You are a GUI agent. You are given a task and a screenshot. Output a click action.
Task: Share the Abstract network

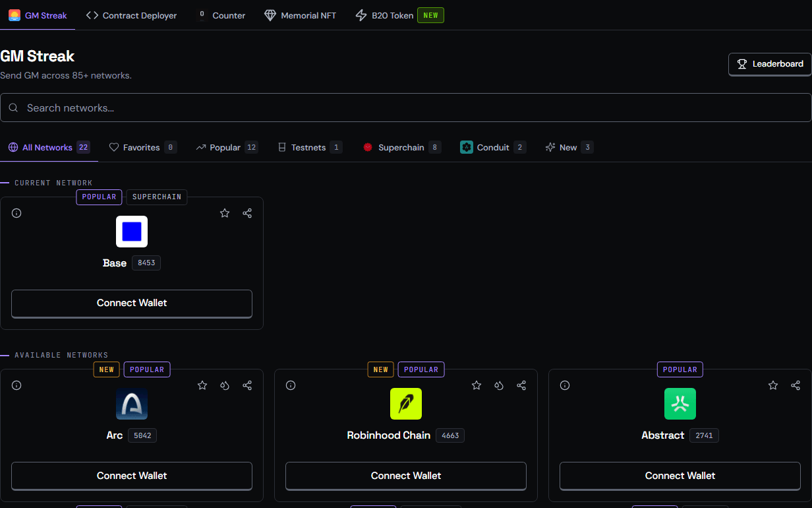(x=796, y=385)
